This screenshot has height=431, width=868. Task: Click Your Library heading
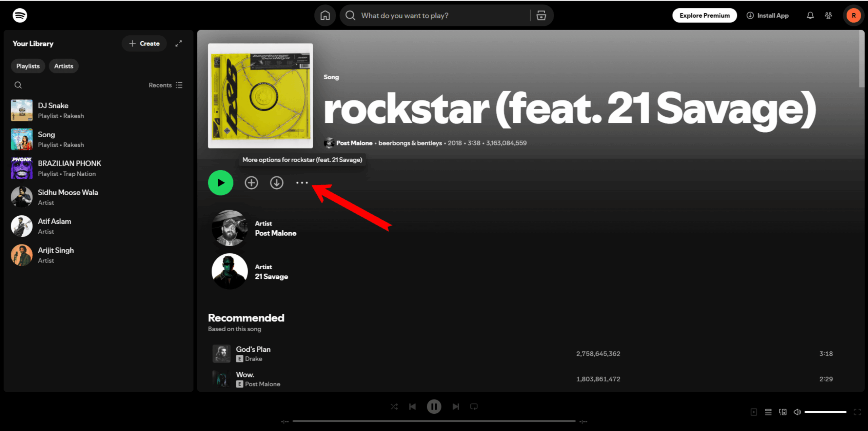tap(33, 43)
